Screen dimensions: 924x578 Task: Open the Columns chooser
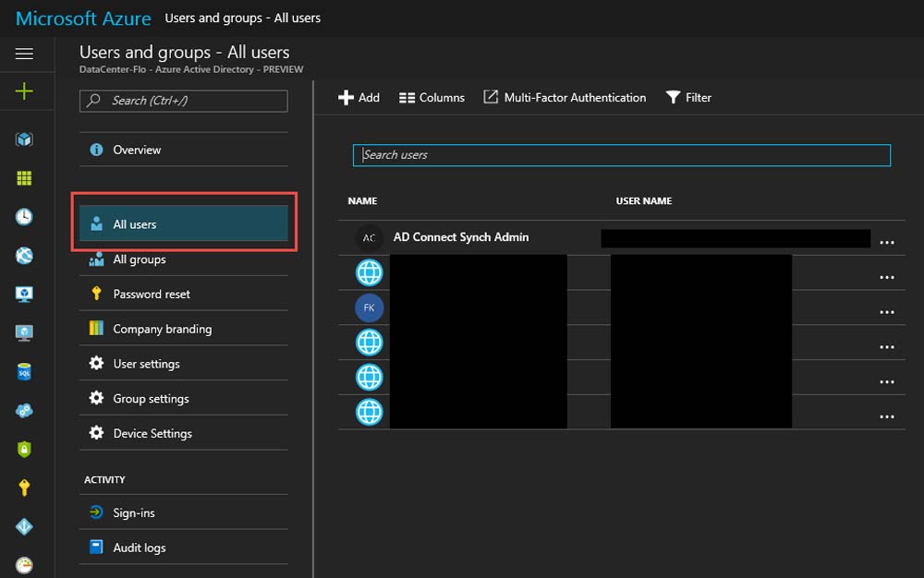[x=432, y=98]
